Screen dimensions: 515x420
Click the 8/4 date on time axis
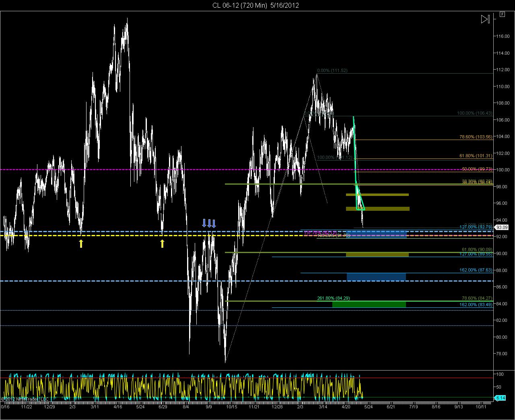point(185,407)
